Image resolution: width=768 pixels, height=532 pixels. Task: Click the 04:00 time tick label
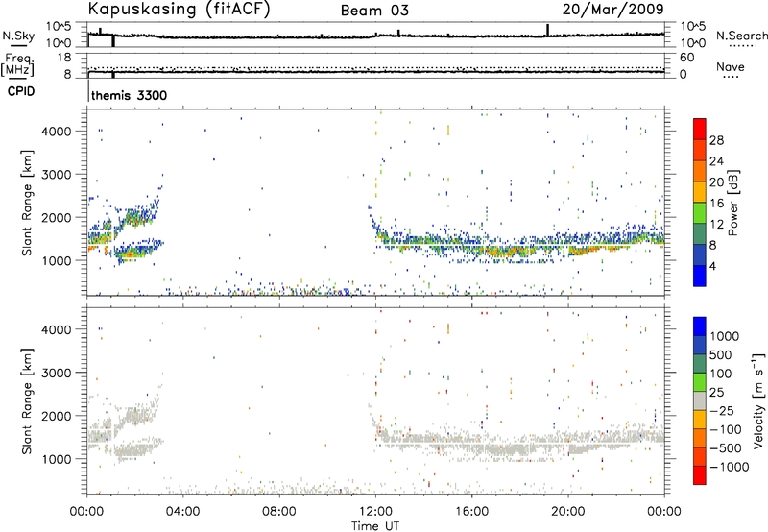[182, 512]
